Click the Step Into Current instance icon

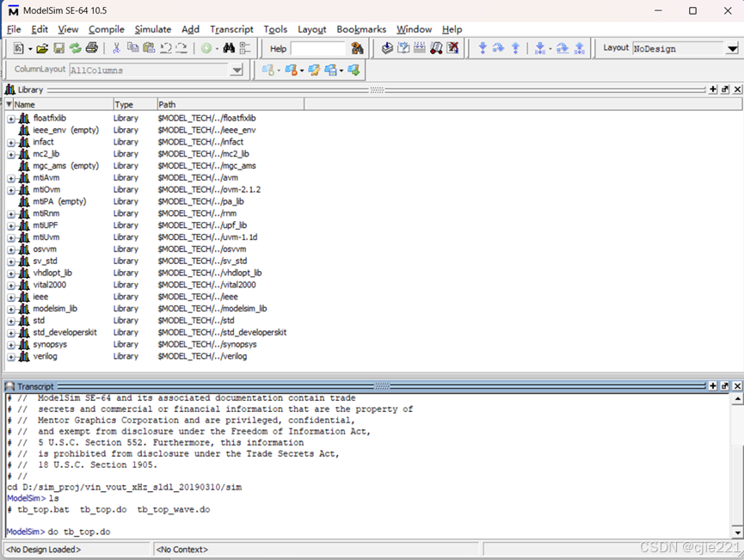[540, 48]
